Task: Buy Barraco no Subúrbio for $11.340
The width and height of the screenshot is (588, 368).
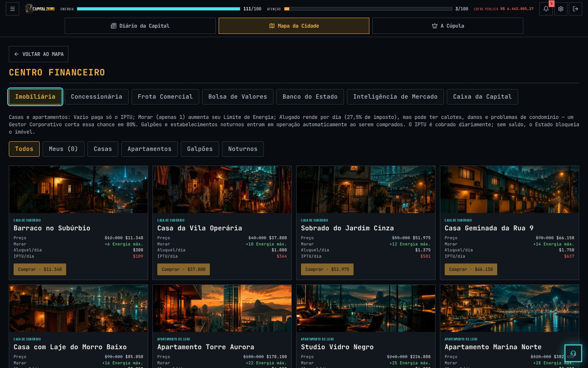Action: [x=40, y=269]
